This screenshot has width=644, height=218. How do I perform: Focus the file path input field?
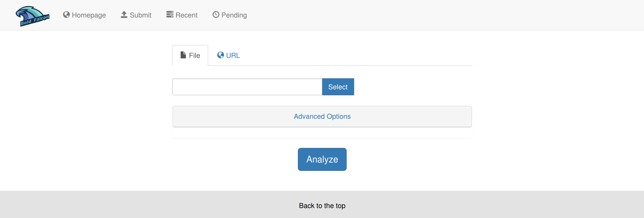[247, 87]
